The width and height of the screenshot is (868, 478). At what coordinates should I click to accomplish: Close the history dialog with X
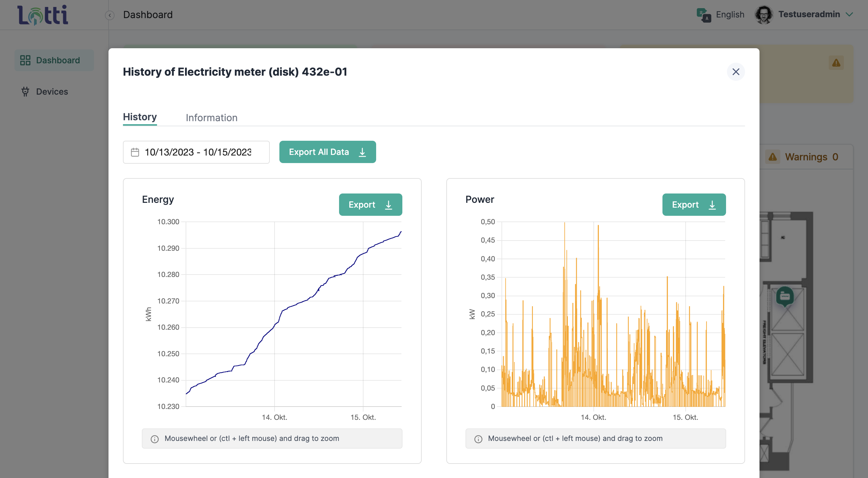[736, 72]
